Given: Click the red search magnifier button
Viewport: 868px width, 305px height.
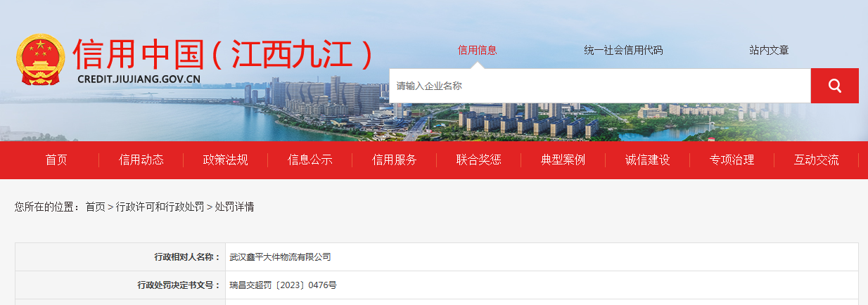Looking at the screenshot, I should [x=834, y=86].
